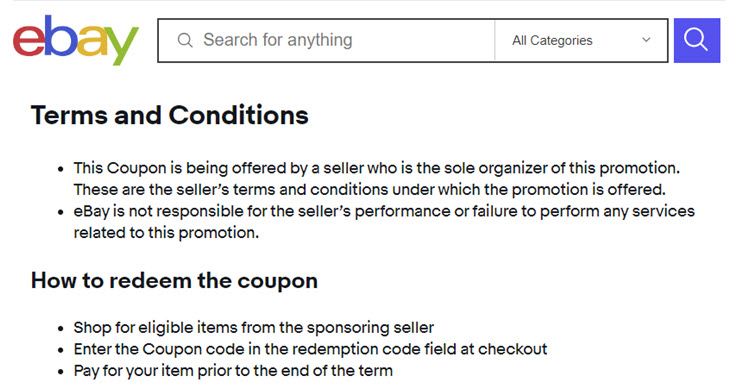Click the 'Terms and Conditions' heading
This screenshot has height=392, width=737.
[170, 115]
